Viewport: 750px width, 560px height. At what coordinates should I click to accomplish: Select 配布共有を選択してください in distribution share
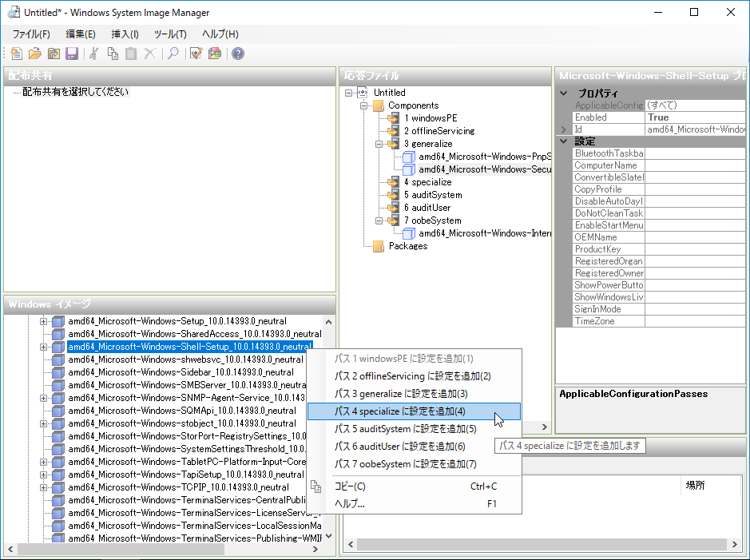point(76,92)
